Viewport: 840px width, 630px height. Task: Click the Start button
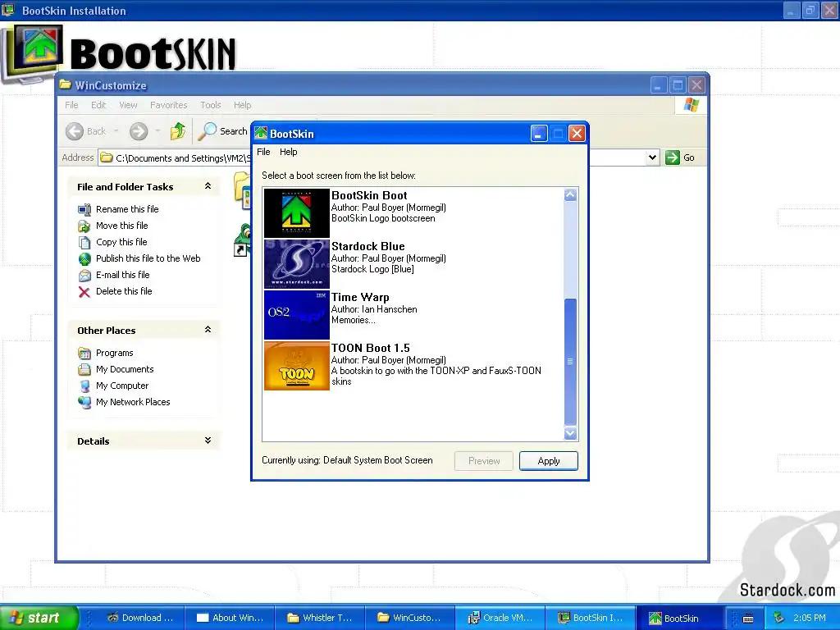[x=39, y=618]
